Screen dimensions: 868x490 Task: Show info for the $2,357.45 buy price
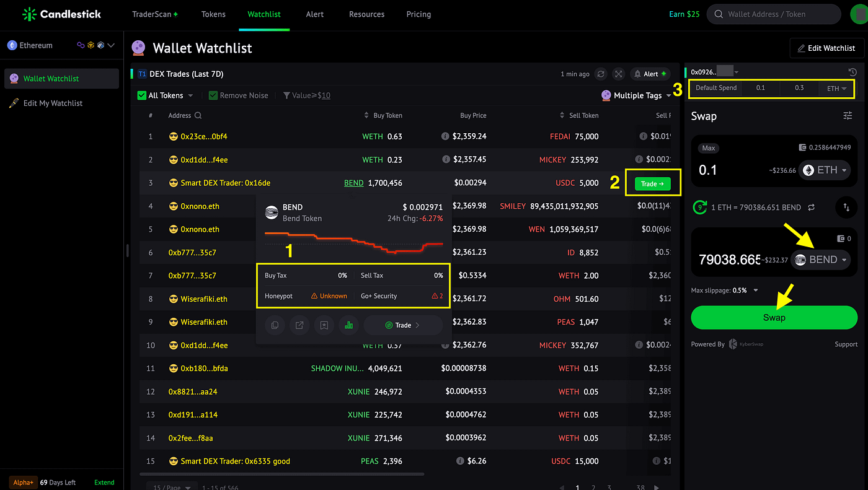coord(445,159)
